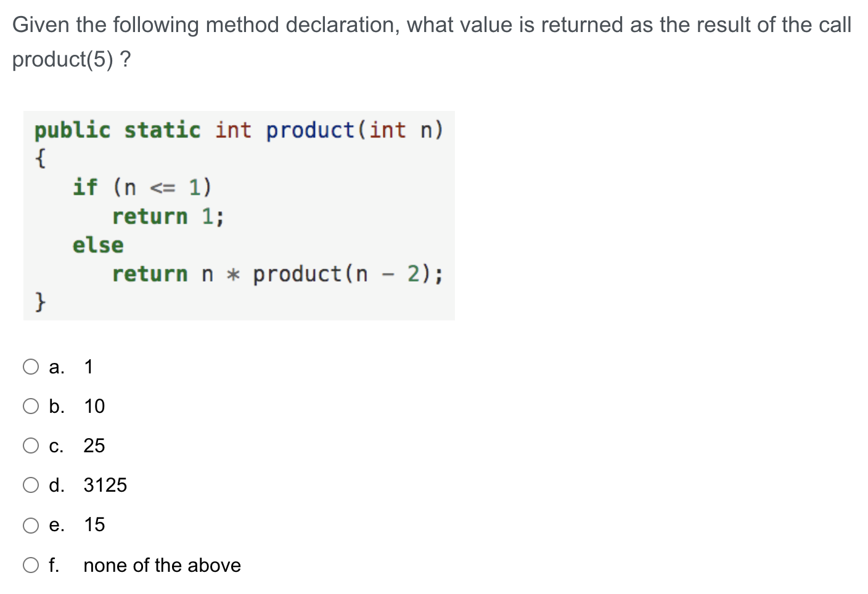The width and height of the screenshot is (868, 594).
Task: Choose the answer labeled 3125
Action: tap(105, 485)
